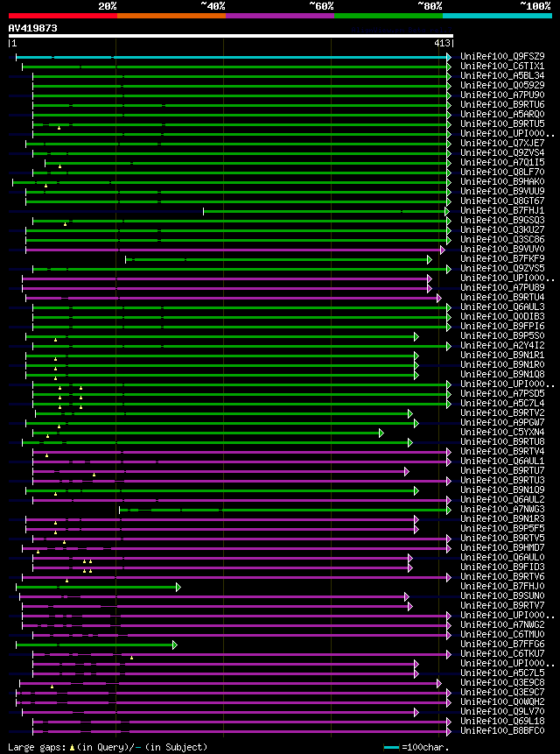This screenshot has width=560, height=754.
Task: Select the UniRef100_B9GSQ3 label
Action: (502, 220)
